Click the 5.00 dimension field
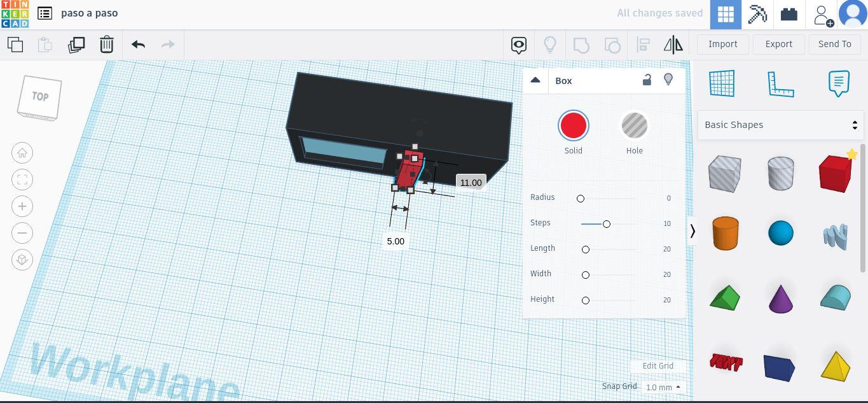This screenshot has height=403, width=868. pyautogui.click(x=396, y=241)
